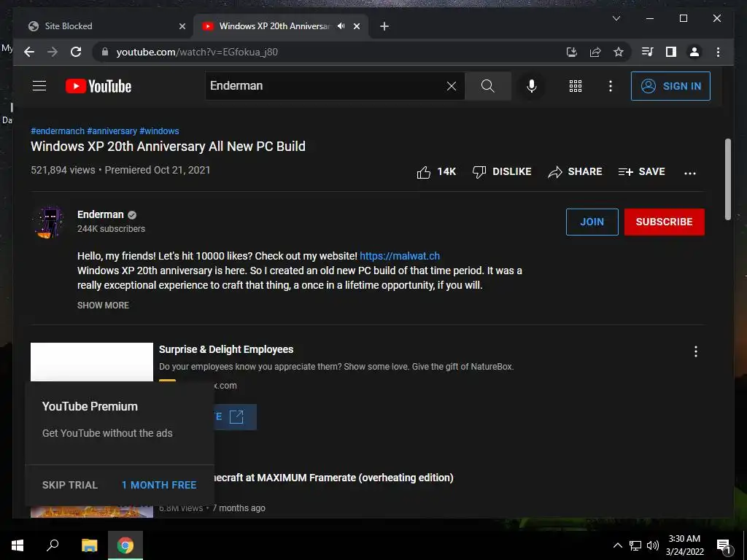Open system volume tray icon
The width and height of the screenshot is (747, 560).
(653, 545)
